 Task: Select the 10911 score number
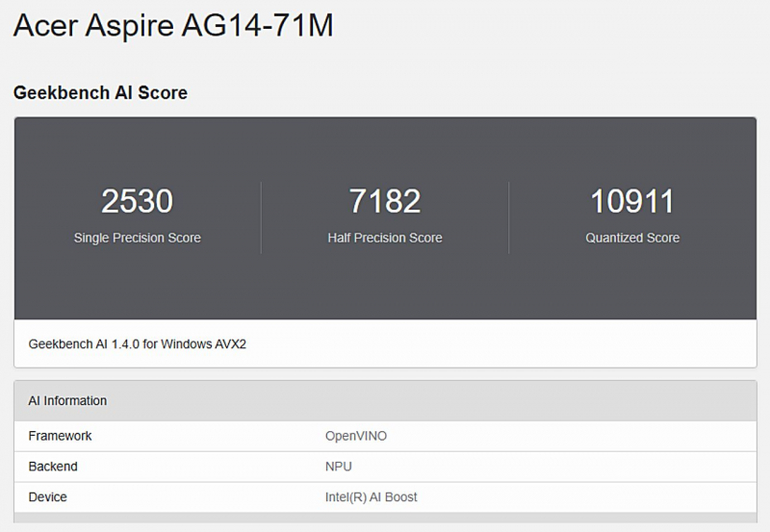pos(632,201)
